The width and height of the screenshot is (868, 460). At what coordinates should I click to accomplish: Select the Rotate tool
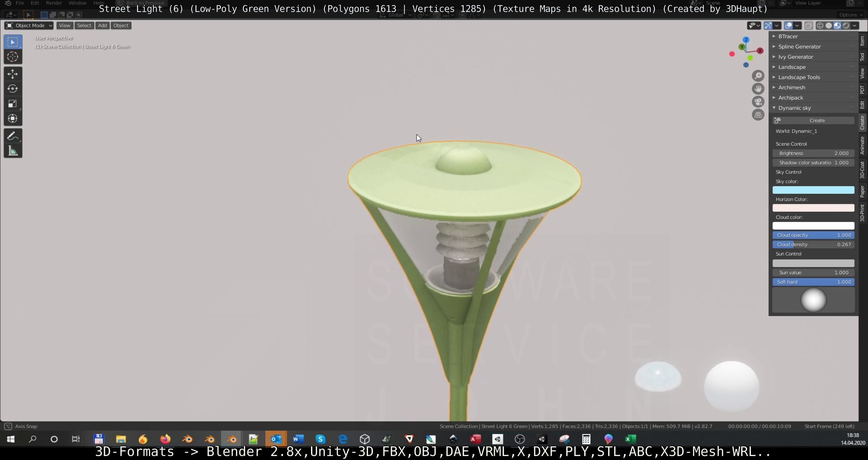tap(13, 89)
